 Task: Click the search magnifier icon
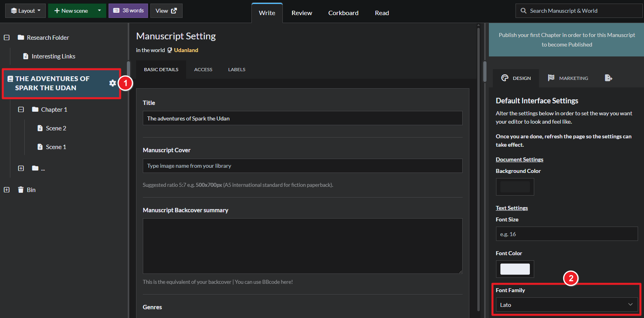click(523, 11)
